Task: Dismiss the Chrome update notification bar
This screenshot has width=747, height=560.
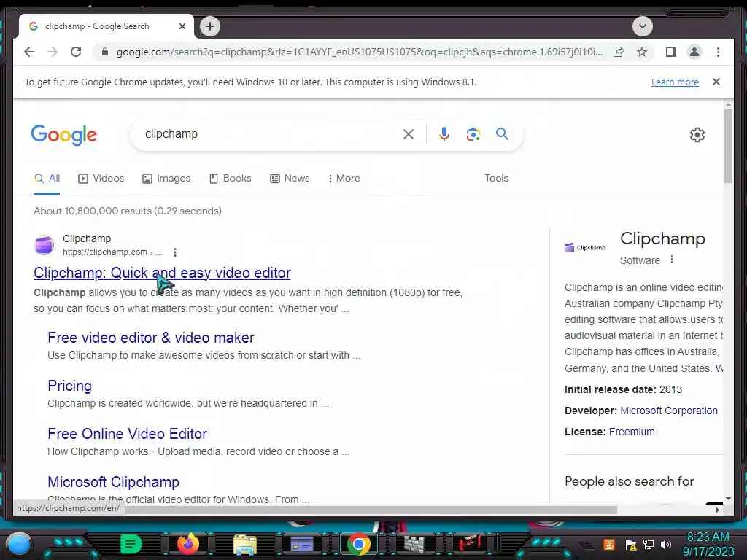Action: pos(716,82)
